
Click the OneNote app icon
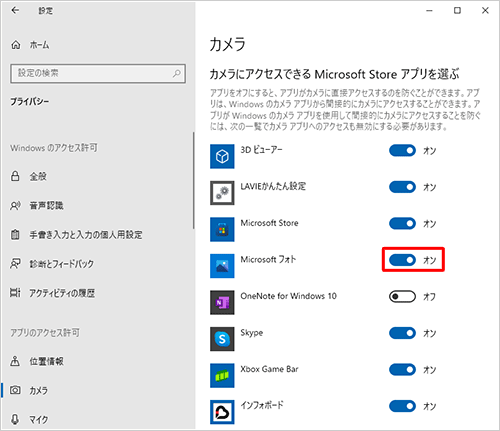(x=222, y=302)
